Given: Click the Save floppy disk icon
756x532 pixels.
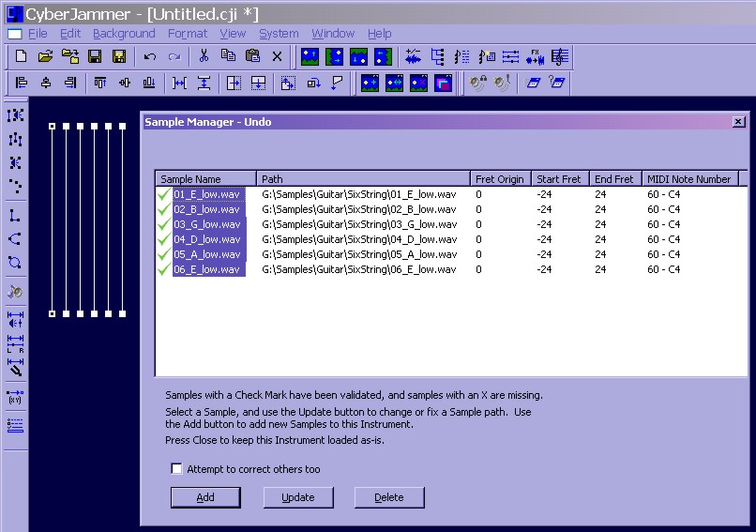Looking at the screenshot, I should click(x=95, y=56).
